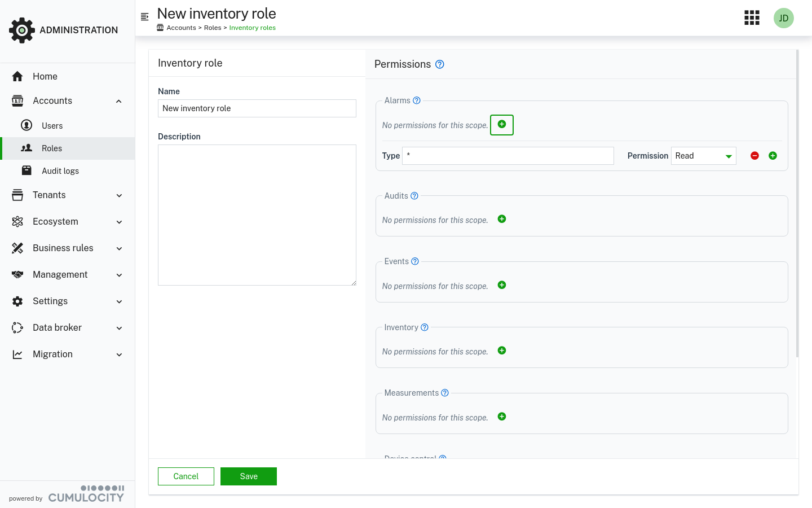Open Users in the sidebar
The image size is (812, 508).
[x=52, y=126]
